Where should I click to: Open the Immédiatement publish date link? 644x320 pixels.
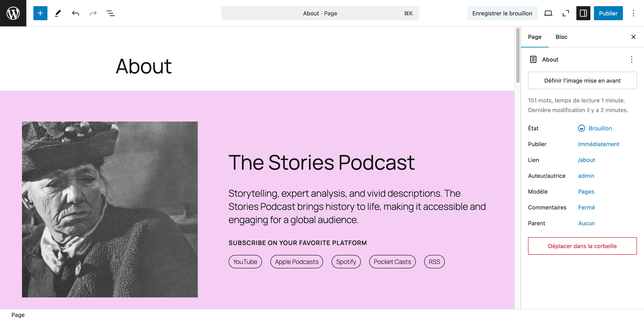click(x=599, y=144)
